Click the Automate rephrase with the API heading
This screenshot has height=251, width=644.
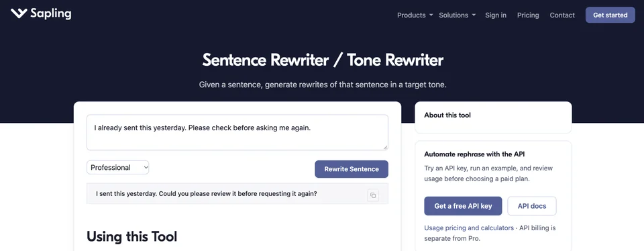pyautogui.click(x=474, y=154)
